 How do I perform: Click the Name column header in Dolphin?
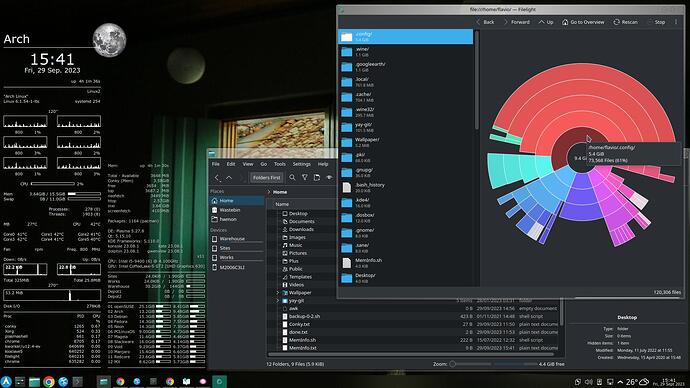tap(282, 204)
